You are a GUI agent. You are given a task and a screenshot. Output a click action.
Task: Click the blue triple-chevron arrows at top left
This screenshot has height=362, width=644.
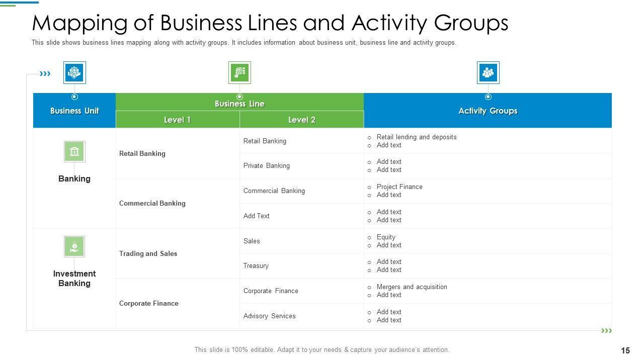(45, 74)
